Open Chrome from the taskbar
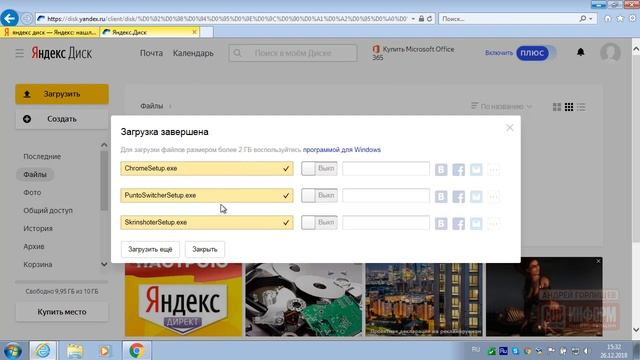 [x=137, y=351]
